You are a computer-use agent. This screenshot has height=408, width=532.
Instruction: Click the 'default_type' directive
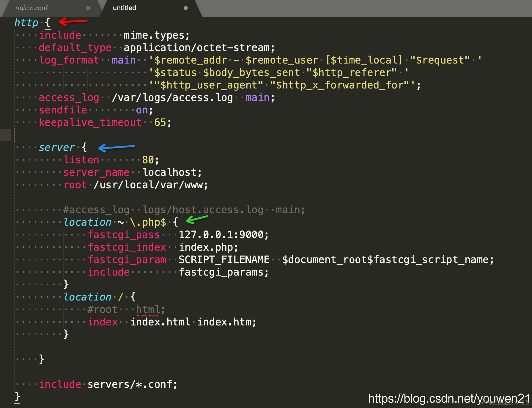point(75,48)
